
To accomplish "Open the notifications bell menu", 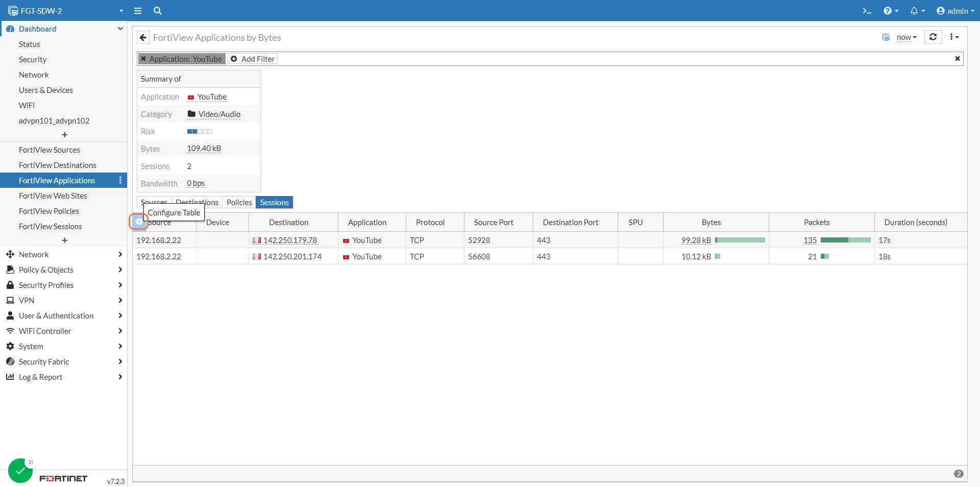I will coord(917,11).
